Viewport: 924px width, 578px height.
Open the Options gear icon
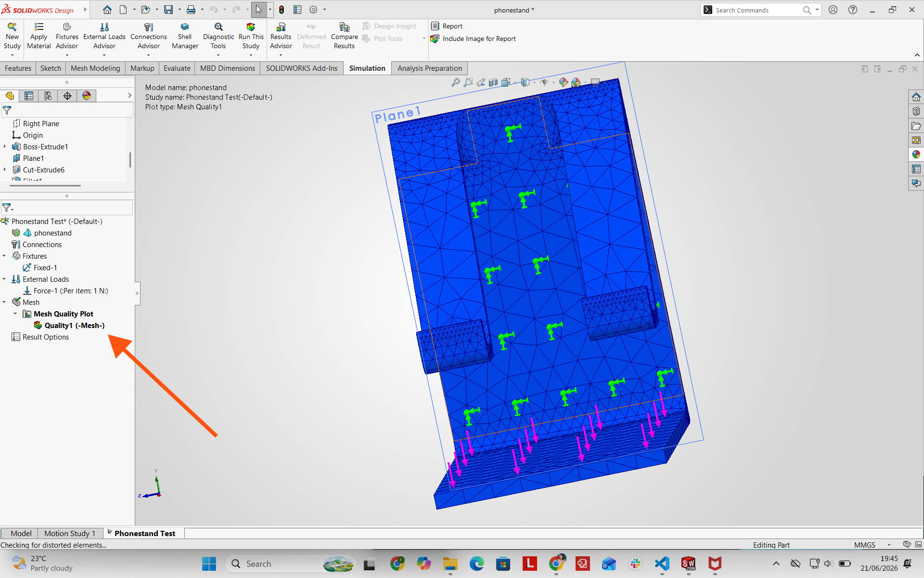tap(313, 10)
